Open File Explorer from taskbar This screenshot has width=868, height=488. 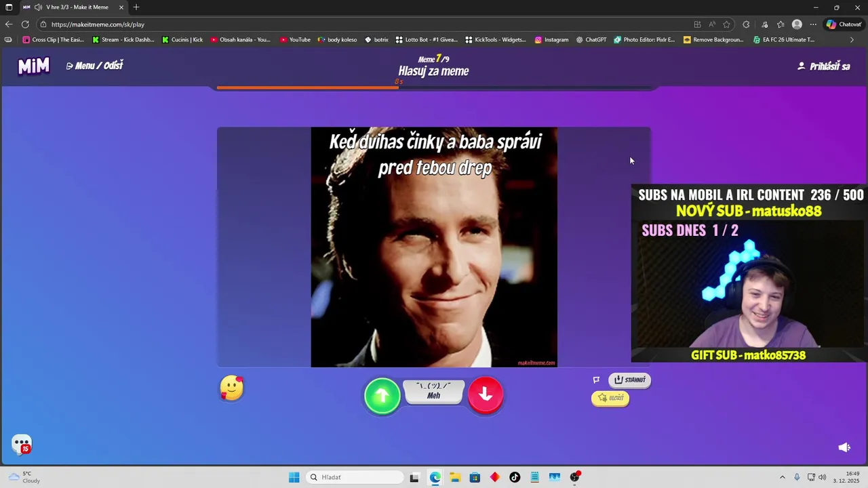pyautogui.click(x=455, y=477)
